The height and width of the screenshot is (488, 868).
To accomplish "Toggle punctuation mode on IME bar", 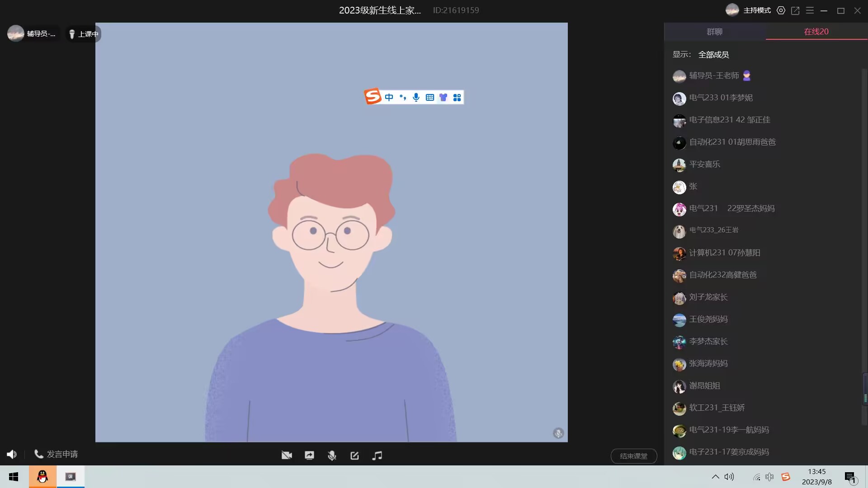I will (x=403, y=97).
